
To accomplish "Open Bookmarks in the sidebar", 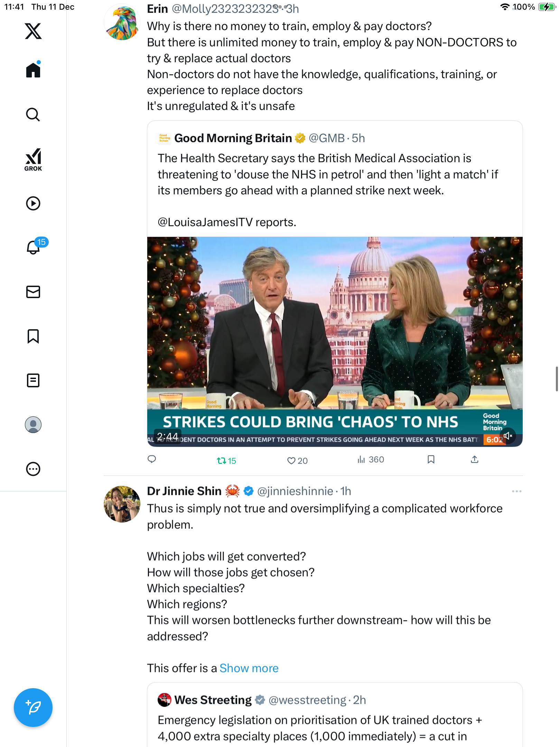I will point(33,336).
